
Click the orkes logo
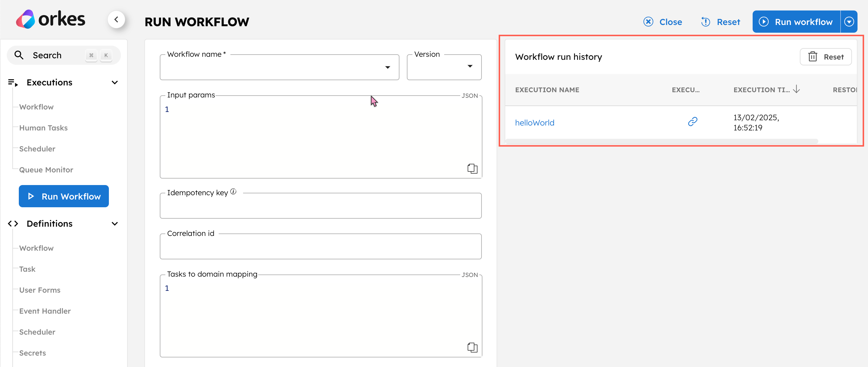pyautogui.click(x=51, y=19)
